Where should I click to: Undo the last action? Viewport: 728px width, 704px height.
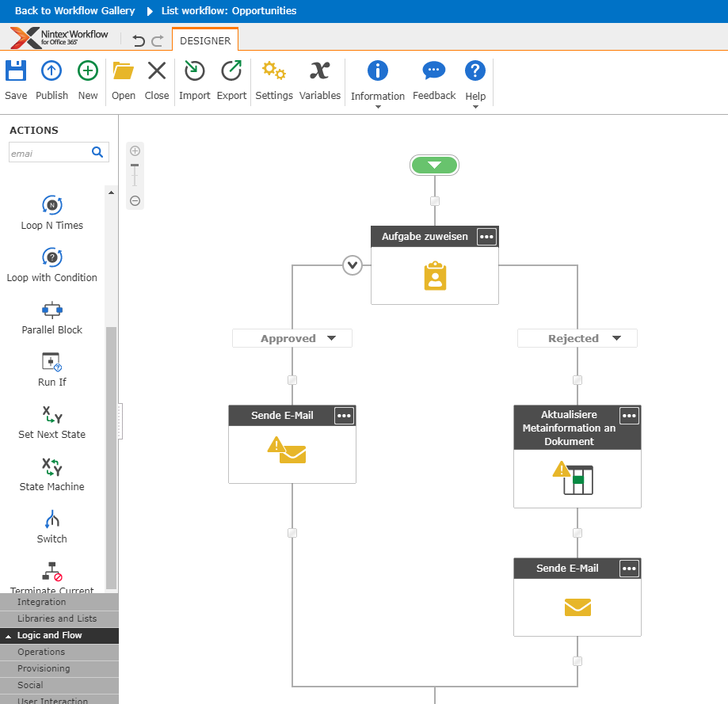click(x=139, y=41)
